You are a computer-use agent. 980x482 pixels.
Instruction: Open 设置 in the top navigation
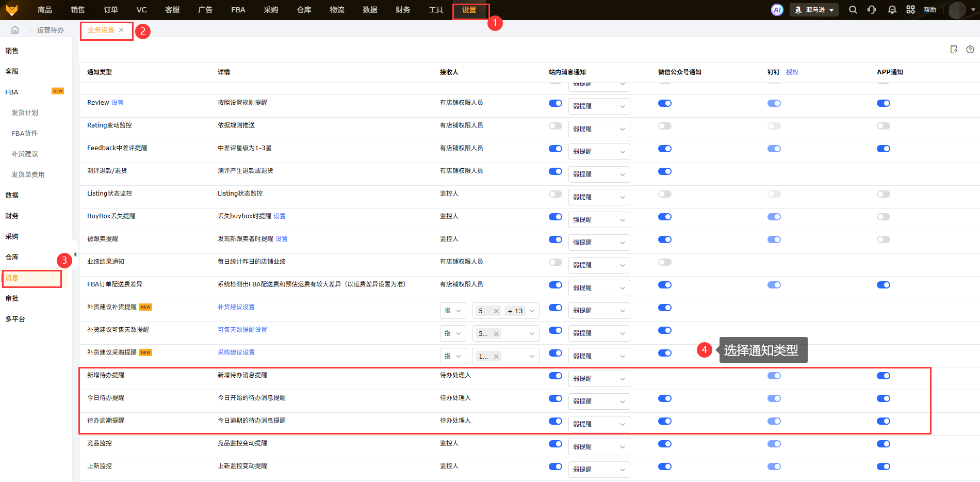[469, 10]
